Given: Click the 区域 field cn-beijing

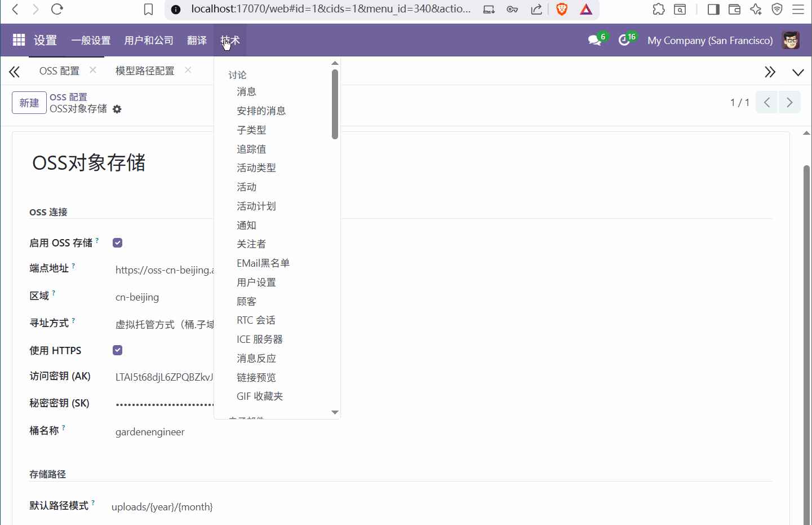Looking at the screenshot, I should (137, 297).
